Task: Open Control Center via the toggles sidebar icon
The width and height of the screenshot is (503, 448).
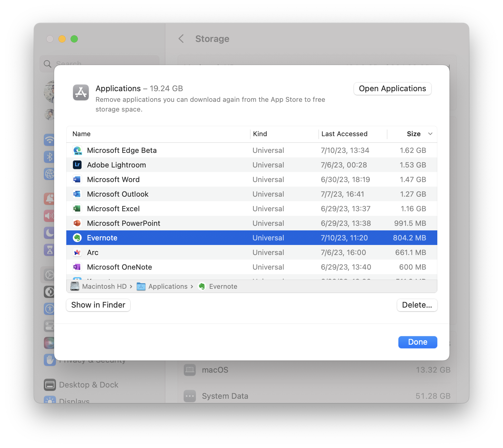Action: (49, 326)
